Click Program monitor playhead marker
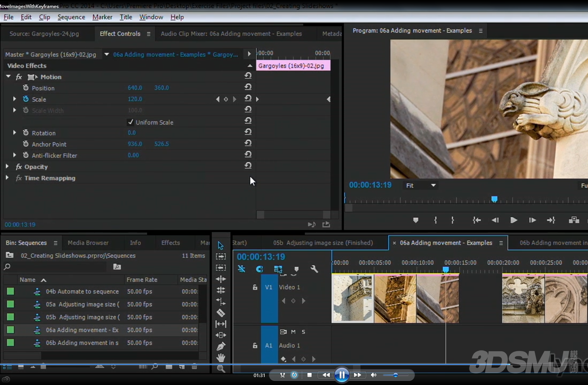588x385 pixels. pos(494,199)
